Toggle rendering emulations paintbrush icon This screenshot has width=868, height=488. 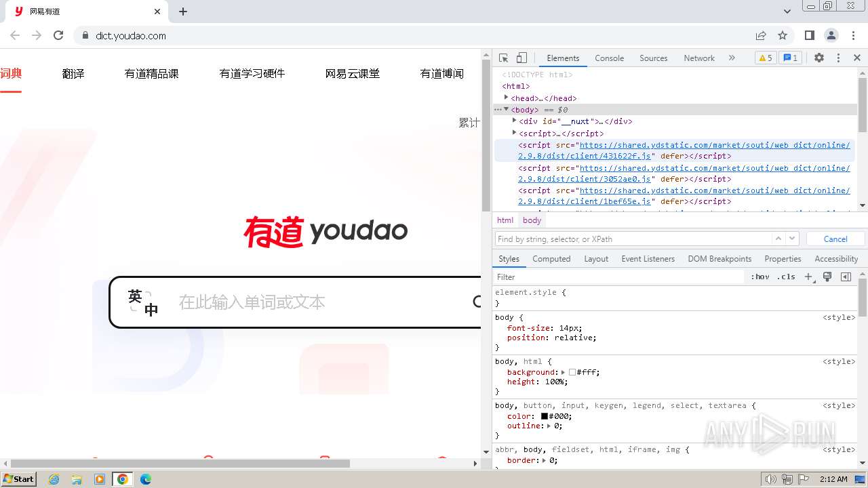click(827, 277)
